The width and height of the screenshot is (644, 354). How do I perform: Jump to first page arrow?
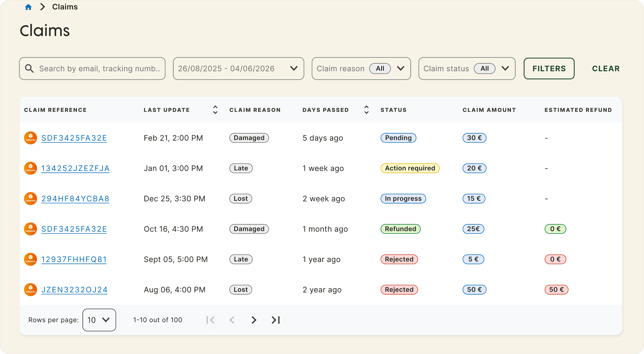click(x=211, y=320)
